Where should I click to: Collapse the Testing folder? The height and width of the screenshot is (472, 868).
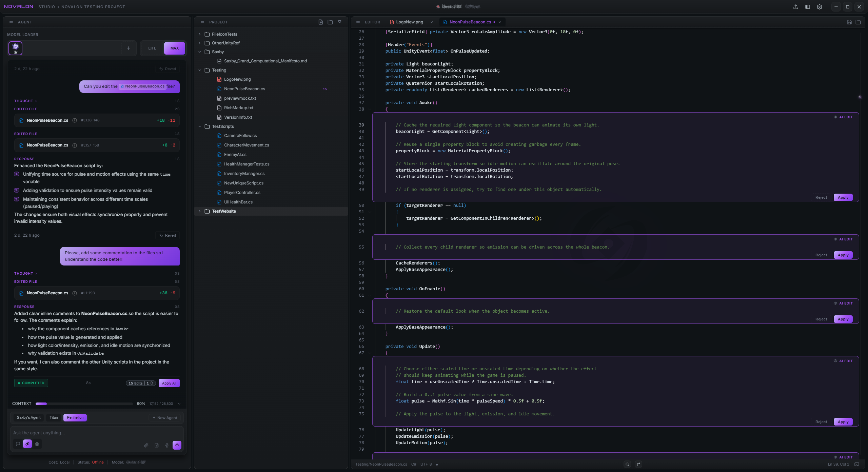[x=200, y=70]
